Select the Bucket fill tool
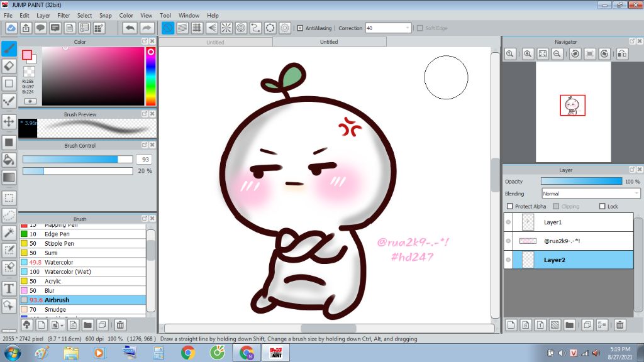The image size is (644, 362). click(x=9, y=160)
